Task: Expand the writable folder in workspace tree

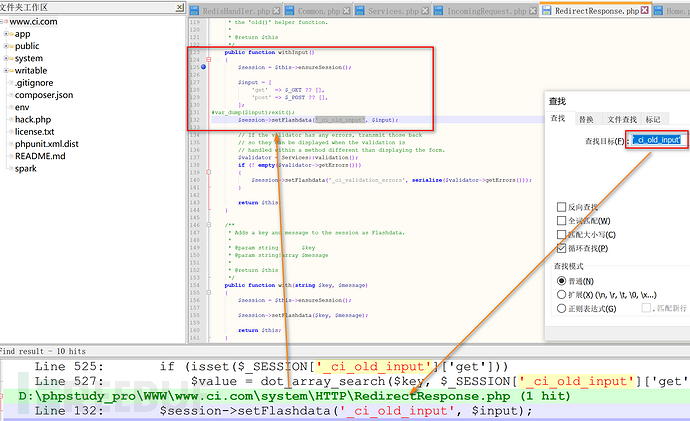Action: pos(7,70)
